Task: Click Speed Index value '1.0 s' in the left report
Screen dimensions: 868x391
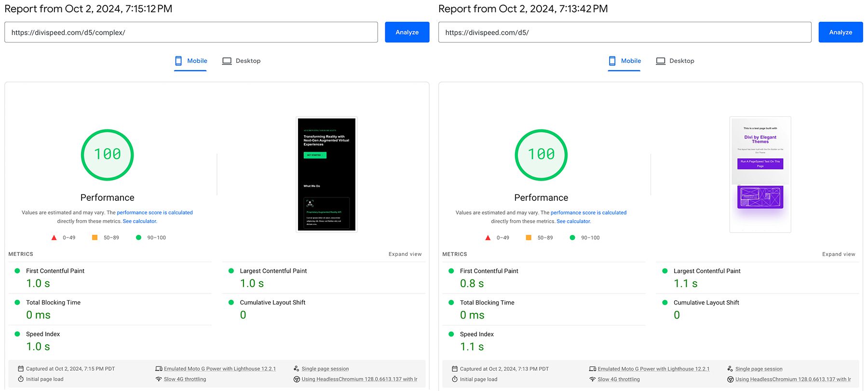Action: pyautogui.click(x=38, y=347)
